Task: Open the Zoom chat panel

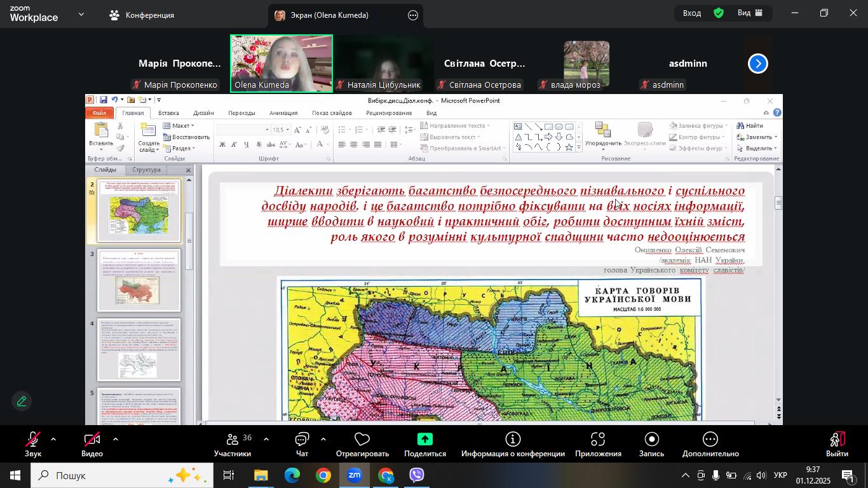Action: pos(302,445)
